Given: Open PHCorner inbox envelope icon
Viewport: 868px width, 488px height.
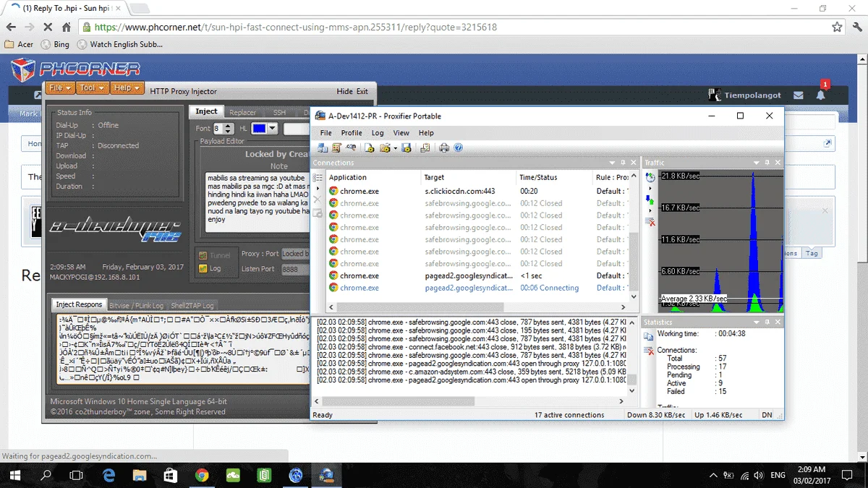Looking at the screenshot, I should coord(799,95).
